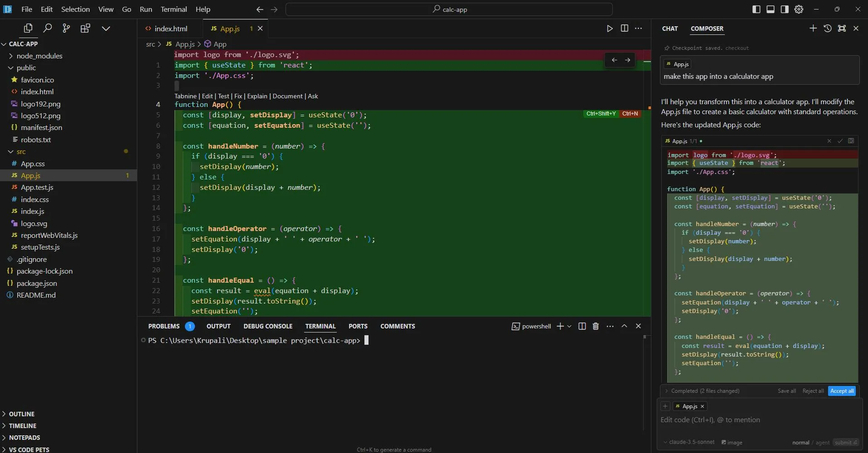
Task: Start a new composer with plus icon
Action: pos(813,29)
